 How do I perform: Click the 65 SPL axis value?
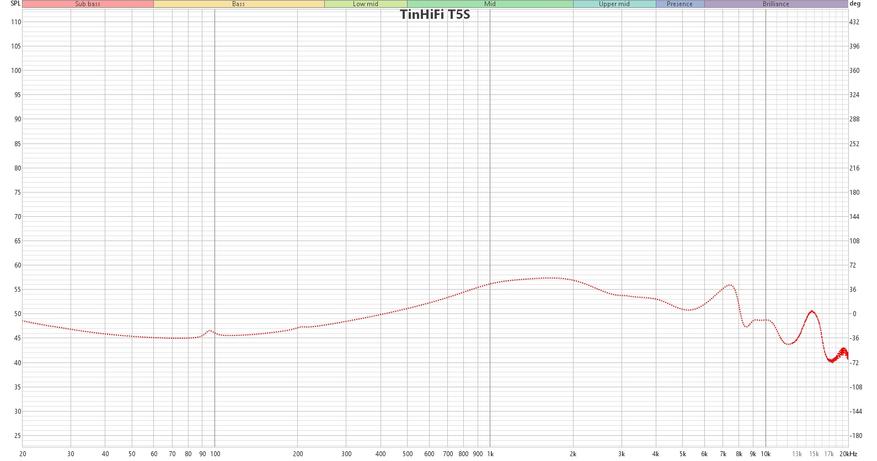17,241
